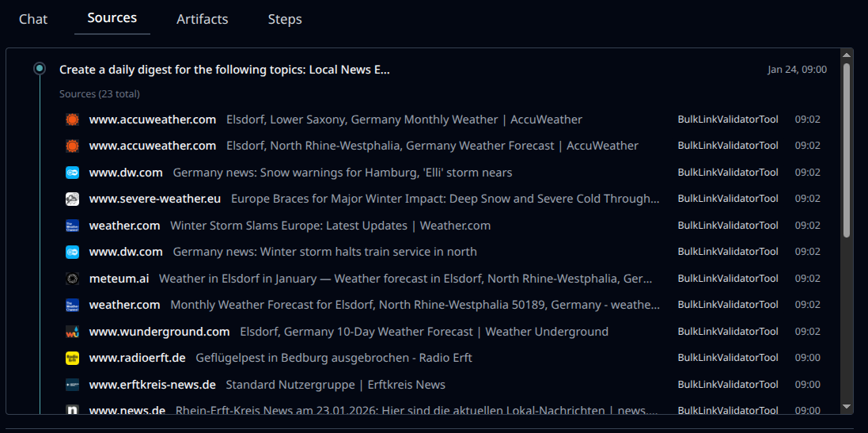Click the DW favicon for Snow warnings Hamburg
The height and width of the screenshot is (433, 868).
tap(72, 173)
